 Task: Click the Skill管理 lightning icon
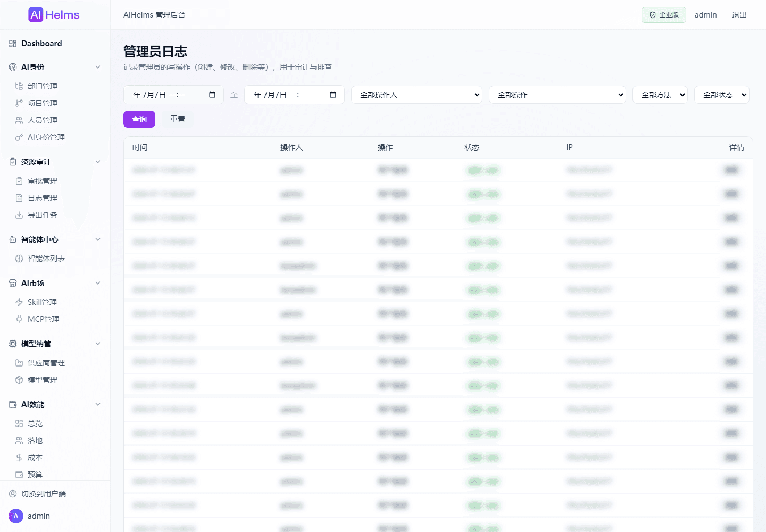[x=19, y=302]
